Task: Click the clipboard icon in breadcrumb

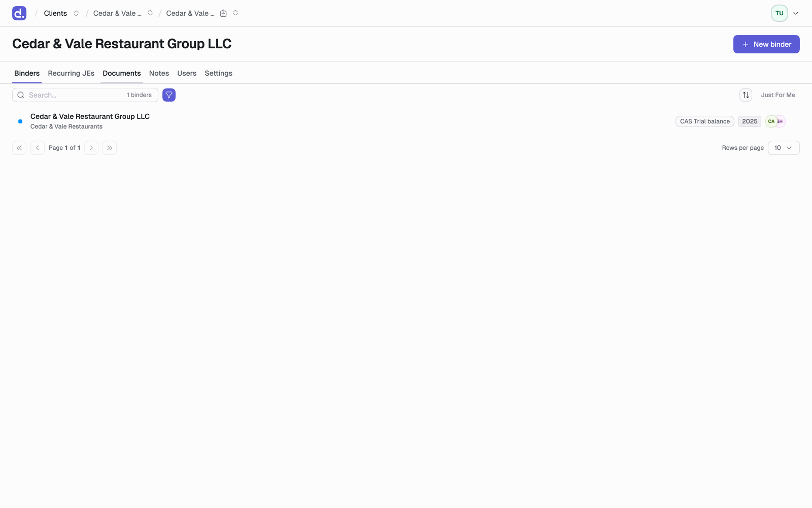Action: tap(223, 13)
